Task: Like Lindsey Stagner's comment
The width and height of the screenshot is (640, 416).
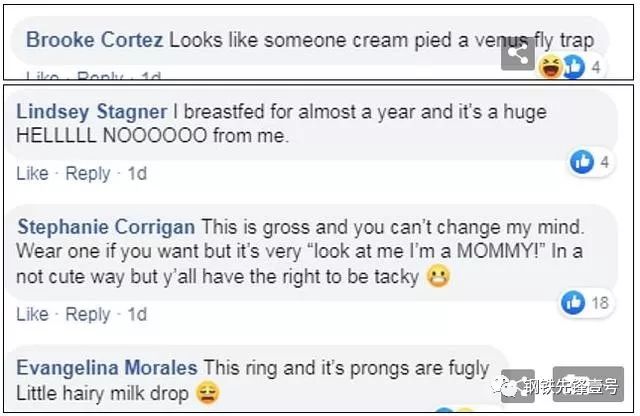Action: [32, 174]
